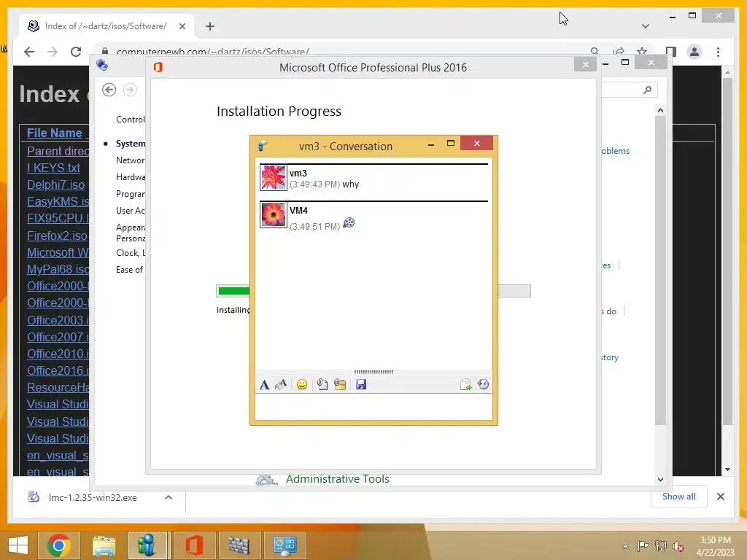The width and height of the screenshot is (747, 560).
Task: Save the vm3 conversation with the floppy icon
Action: tap(361, 384)
